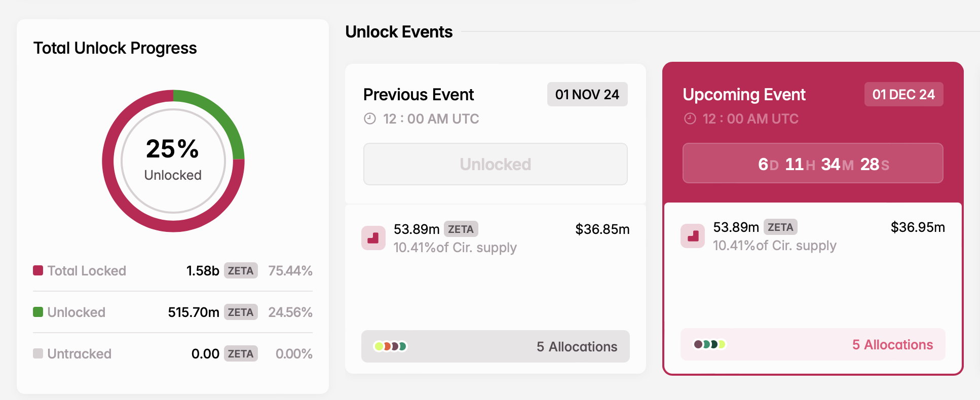This screenshot has height=400, width=980.
Task: Click the red Total Locked legend square
Action: coord(38,270)
